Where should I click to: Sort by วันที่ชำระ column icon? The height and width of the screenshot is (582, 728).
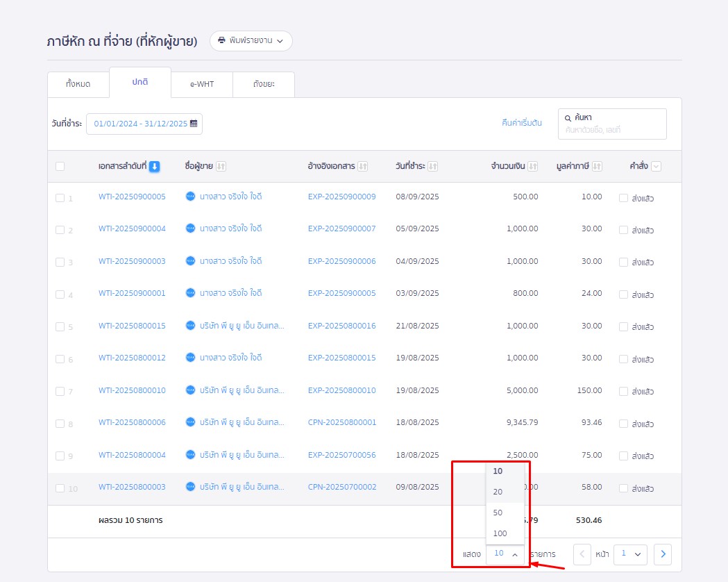[x=433, y=166]
